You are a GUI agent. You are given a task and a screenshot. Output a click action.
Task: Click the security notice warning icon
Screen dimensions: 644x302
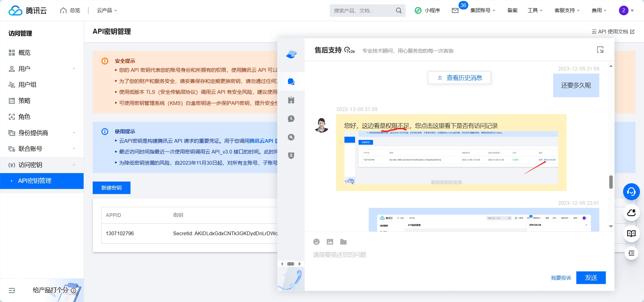coord(105,61)
